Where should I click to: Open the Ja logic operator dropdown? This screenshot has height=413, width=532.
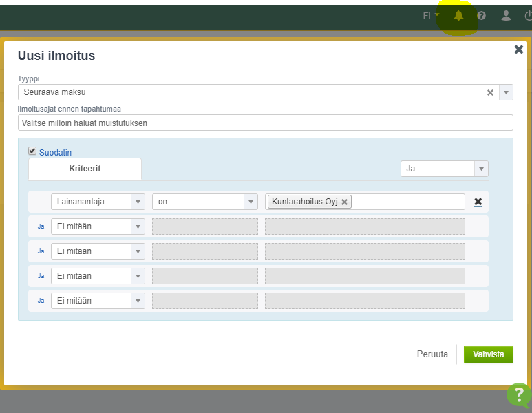[444, 169]
